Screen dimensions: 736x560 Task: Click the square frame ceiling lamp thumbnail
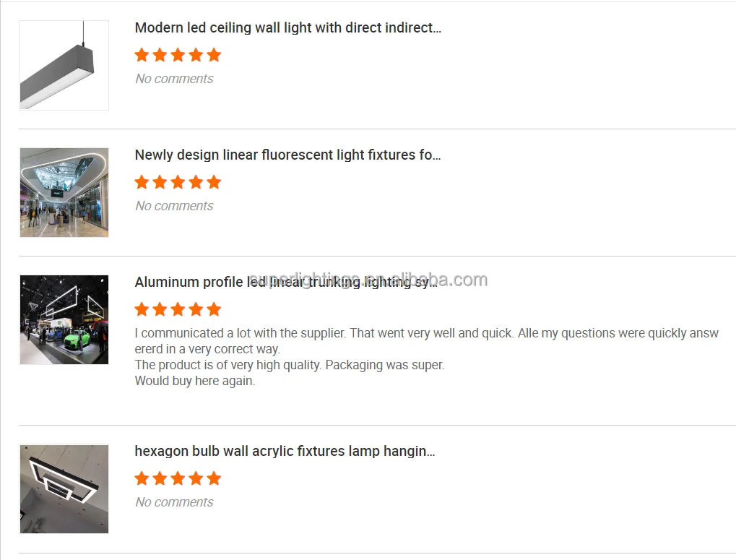[x=64, y=488]
